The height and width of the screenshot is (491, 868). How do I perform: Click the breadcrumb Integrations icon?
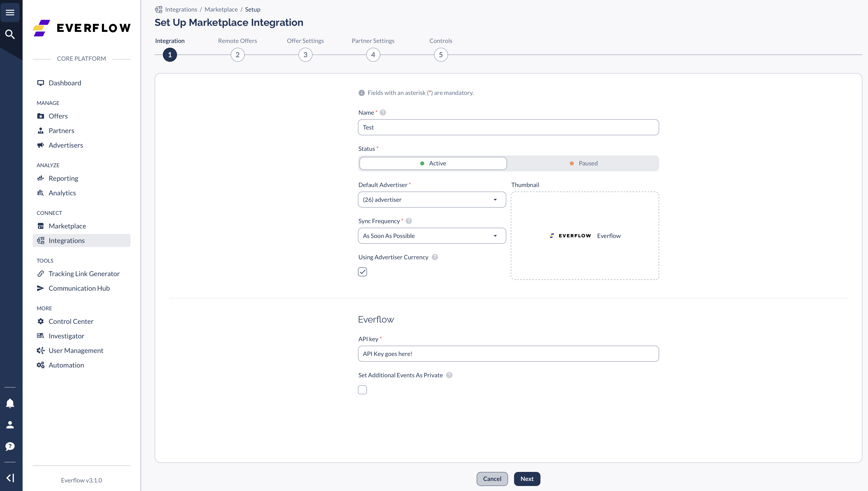click(158, 10)
